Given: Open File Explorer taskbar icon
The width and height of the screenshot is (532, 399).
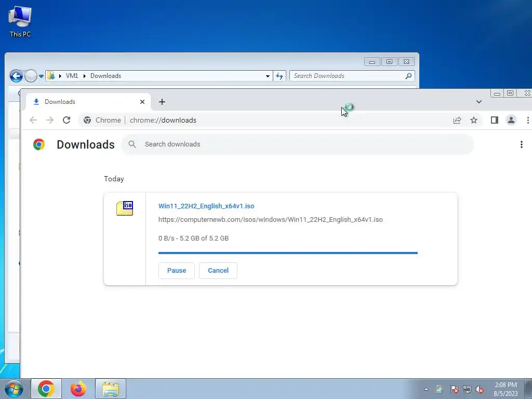Looking at the screenshot, I should 111,389.
